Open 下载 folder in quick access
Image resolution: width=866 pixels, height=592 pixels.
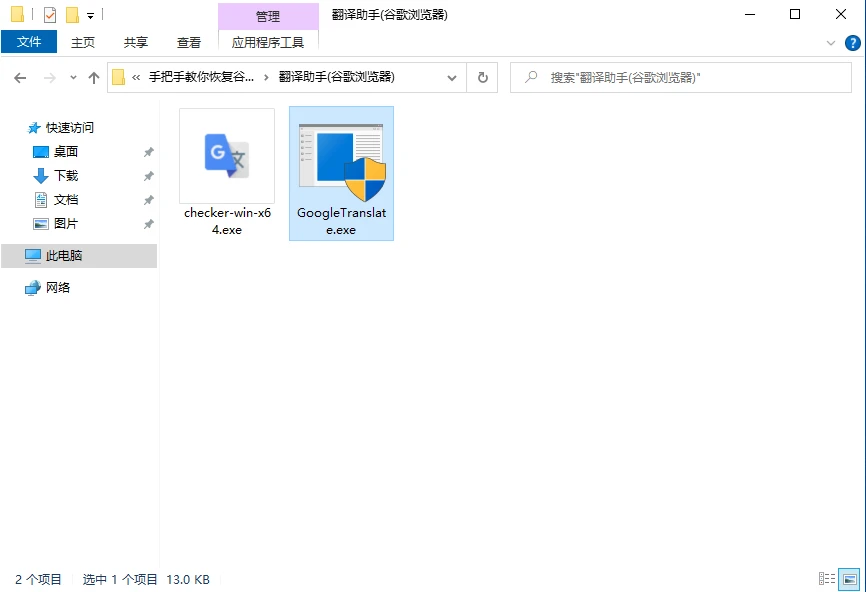66,176
